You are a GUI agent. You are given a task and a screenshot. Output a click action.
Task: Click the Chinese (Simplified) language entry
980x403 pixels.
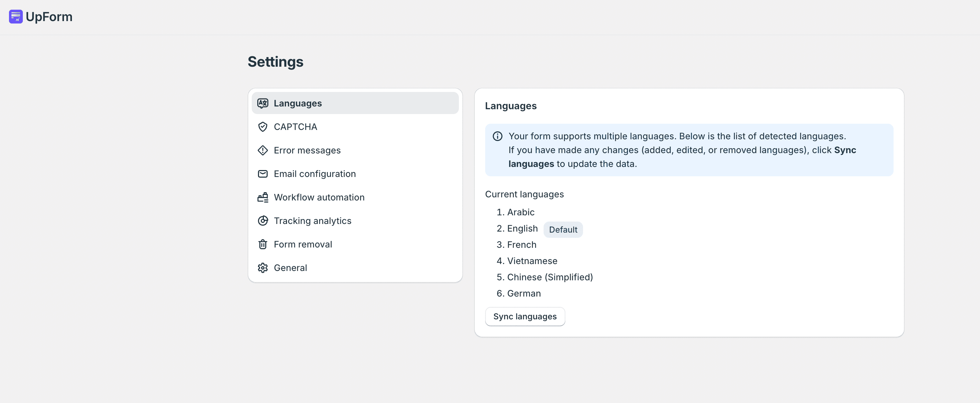(550, 278)
